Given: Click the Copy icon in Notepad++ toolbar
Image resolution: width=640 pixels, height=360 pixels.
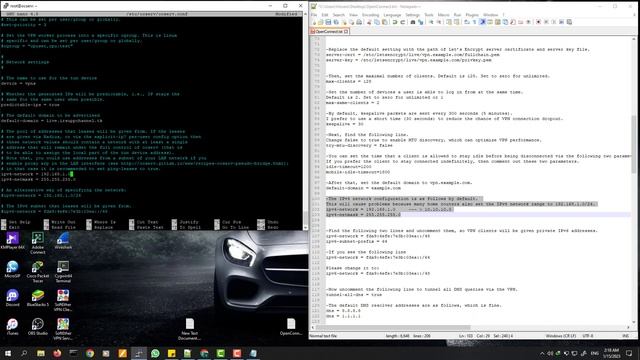Looking at the screenshot, I should pos(377,22).
